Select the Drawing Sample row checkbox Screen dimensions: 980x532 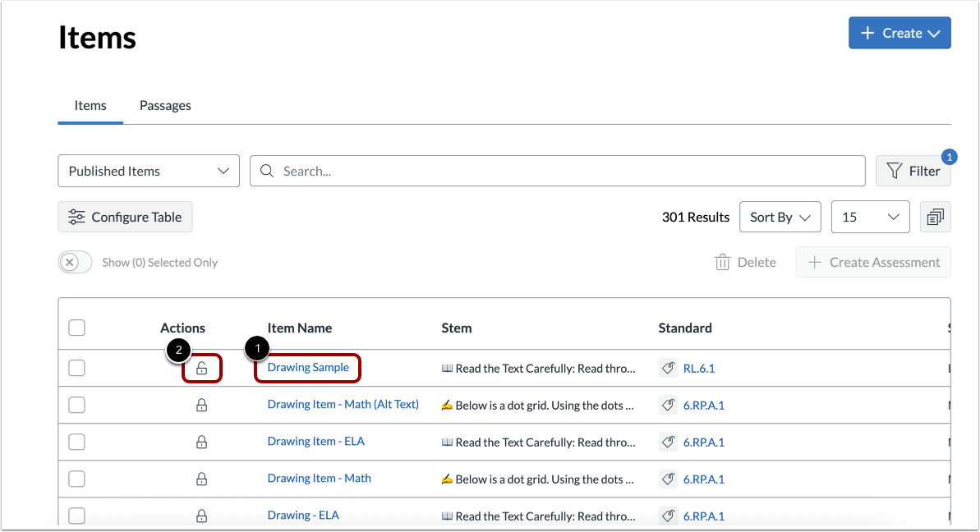pyautogui.click(x=77, y=369)
